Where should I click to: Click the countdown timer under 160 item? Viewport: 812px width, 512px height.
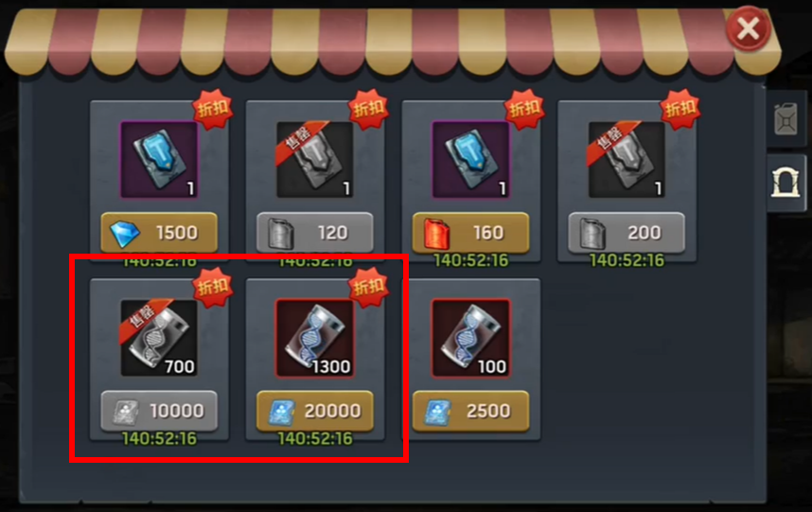pyautogui.click(x=470, y=260)
